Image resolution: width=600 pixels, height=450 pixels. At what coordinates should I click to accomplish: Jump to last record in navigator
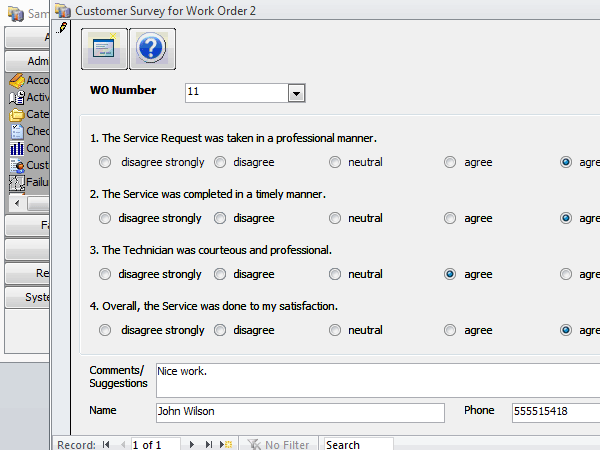(210, 444)
